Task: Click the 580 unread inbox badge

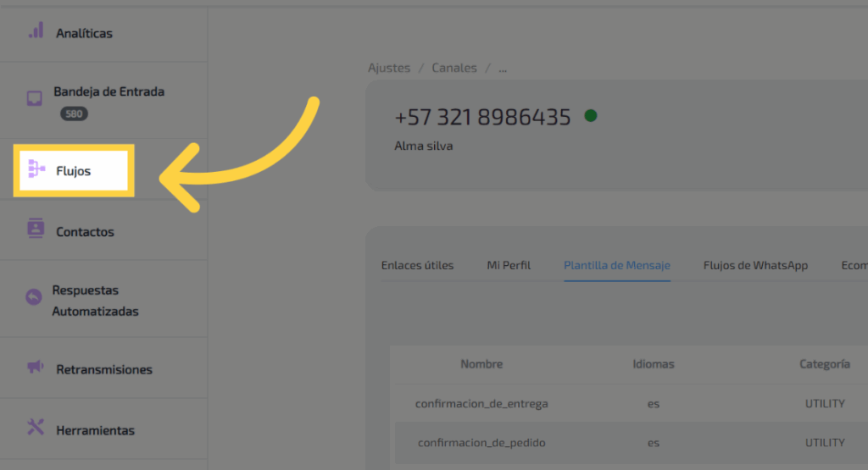Action: pos(74,113)
